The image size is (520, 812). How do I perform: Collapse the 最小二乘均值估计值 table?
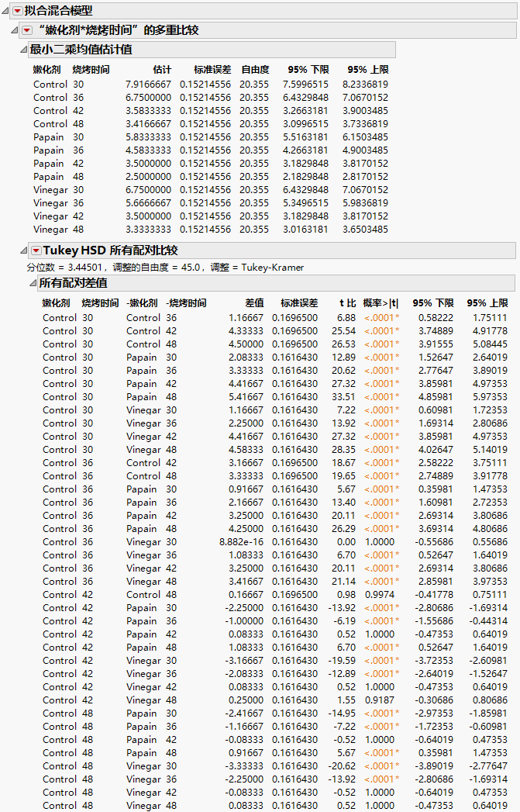coord(24,50)
